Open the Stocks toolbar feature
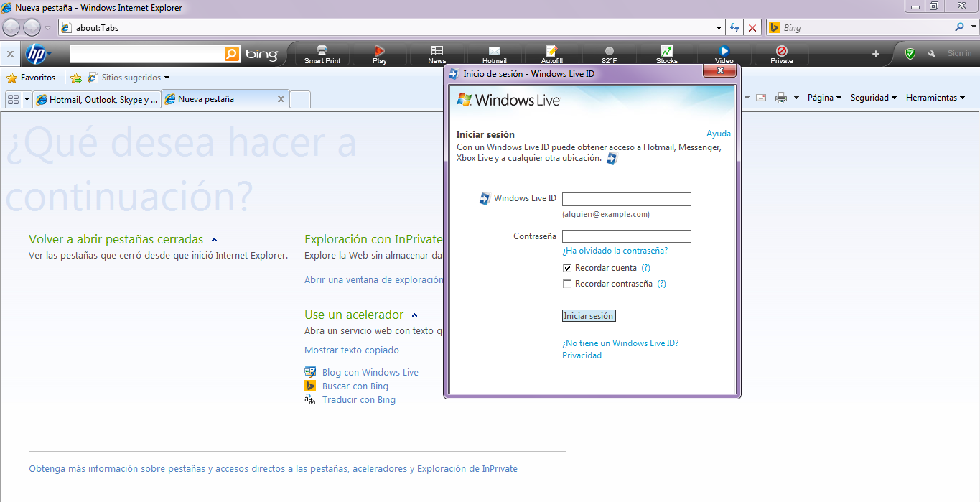The height and width of the screenshot is (502, 980). [666, 54]
